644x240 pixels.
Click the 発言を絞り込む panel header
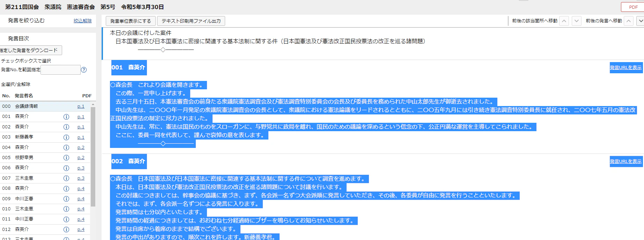(27, 21)
